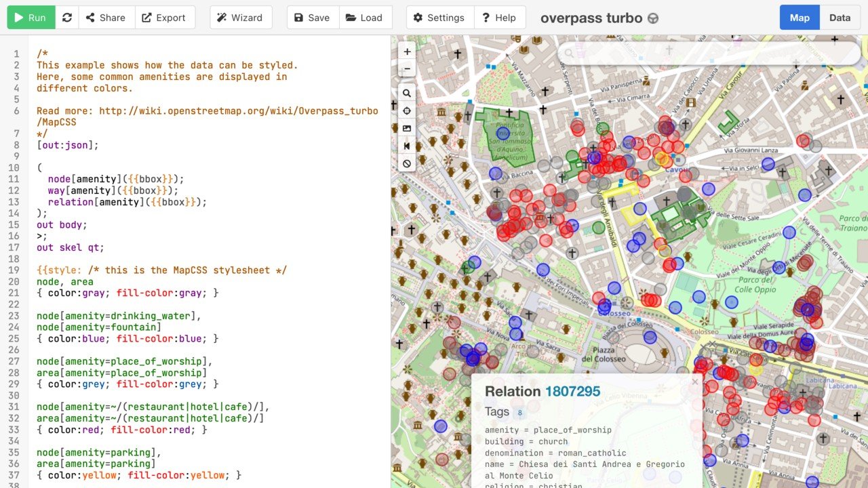
Task: Open the Export options
Action: pos(165,18)
